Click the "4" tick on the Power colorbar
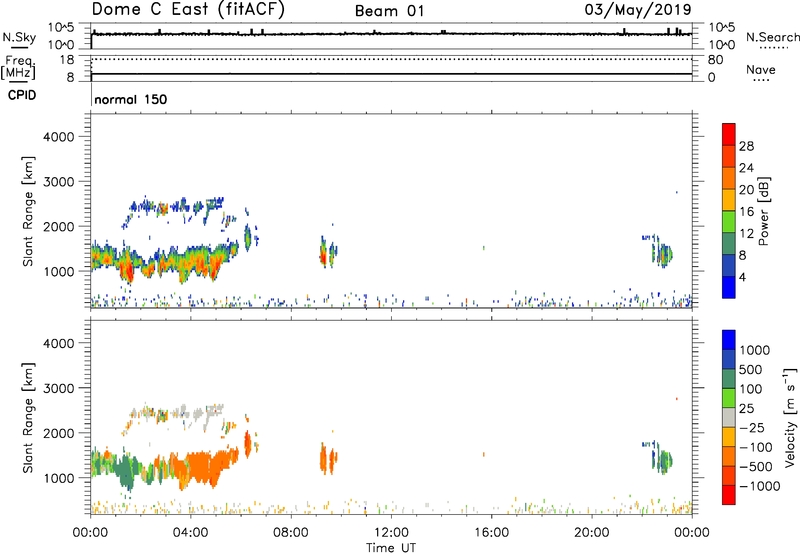 pyautogui.click(x=742, y=277)
